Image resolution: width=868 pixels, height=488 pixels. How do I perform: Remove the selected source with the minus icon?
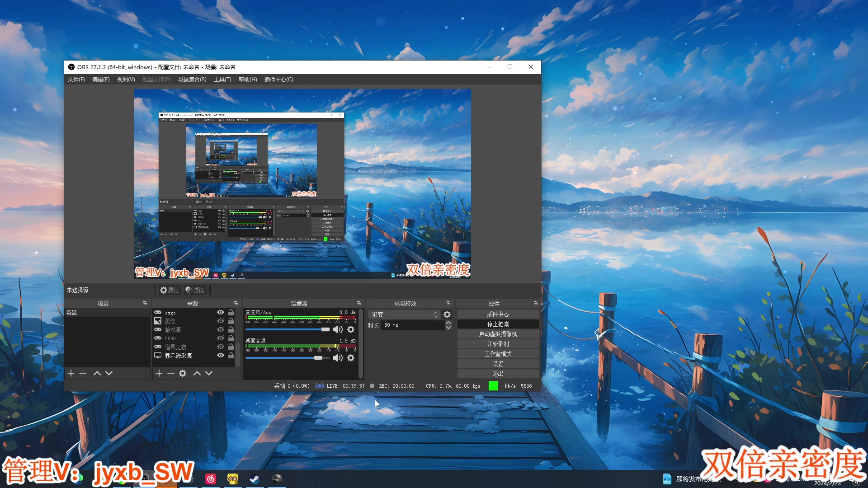[171, 373]
